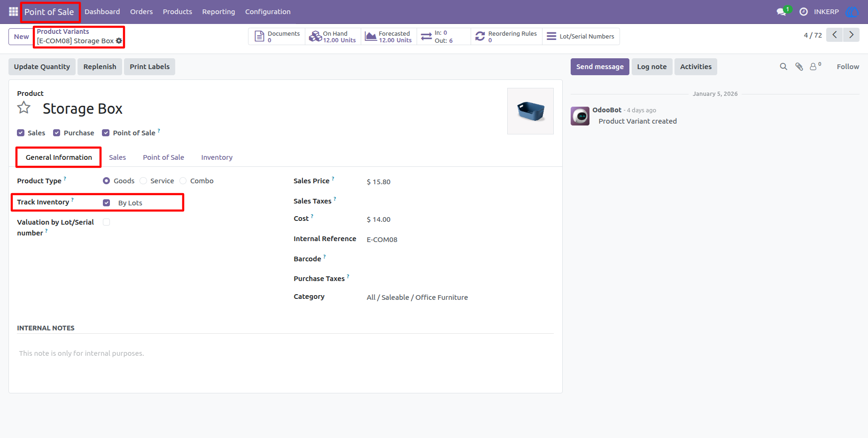Mark Storage Box as favorite with star
Image resolution: width=868 pixels, height=438 pixels.
24,108
